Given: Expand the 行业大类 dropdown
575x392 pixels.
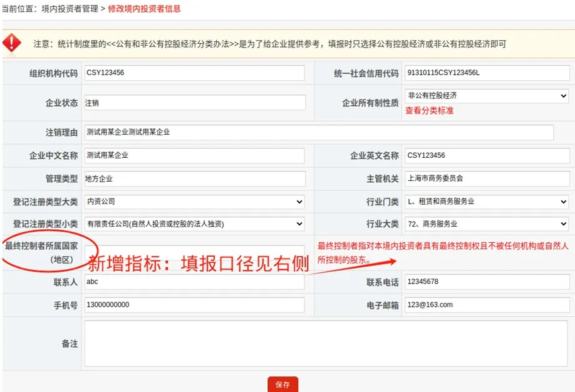Looking at the screenshot, I should click(486, 224).
